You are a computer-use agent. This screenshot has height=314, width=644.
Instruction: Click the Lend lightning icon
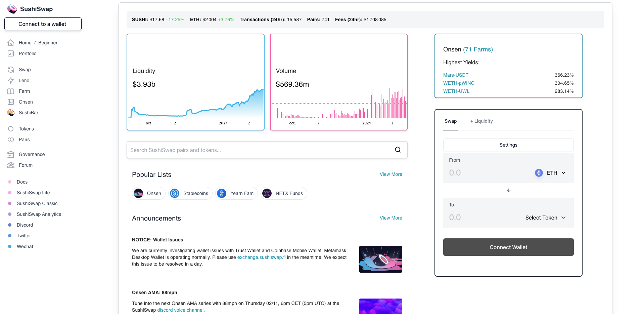(x=11, y=80)
